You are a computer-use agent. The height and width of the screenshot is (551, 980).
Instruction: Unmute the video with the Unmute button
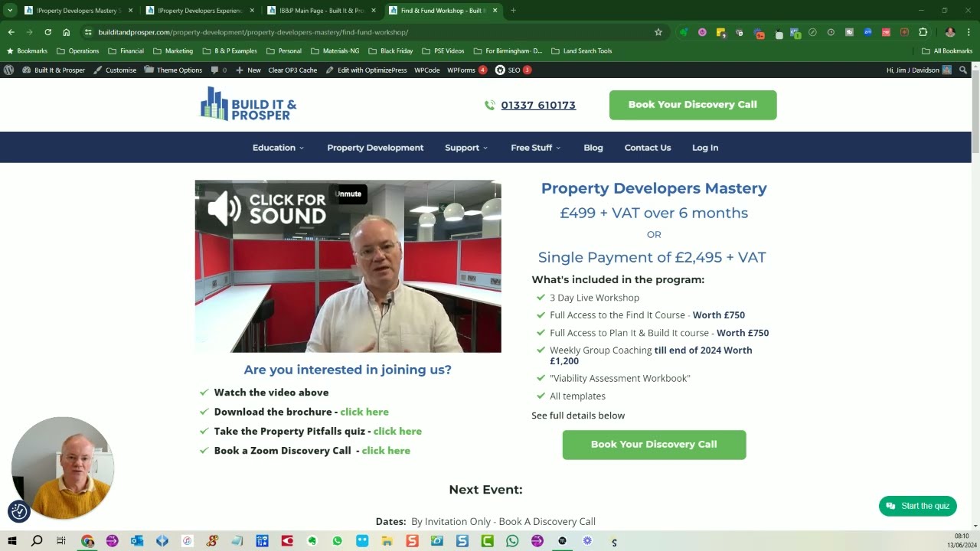click(348, 194)
